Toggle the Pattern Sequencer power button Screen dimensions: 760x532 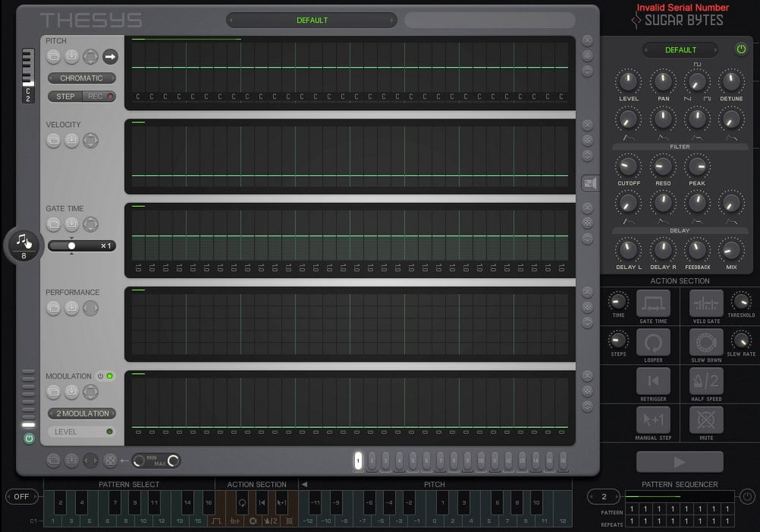click(747, 496)
